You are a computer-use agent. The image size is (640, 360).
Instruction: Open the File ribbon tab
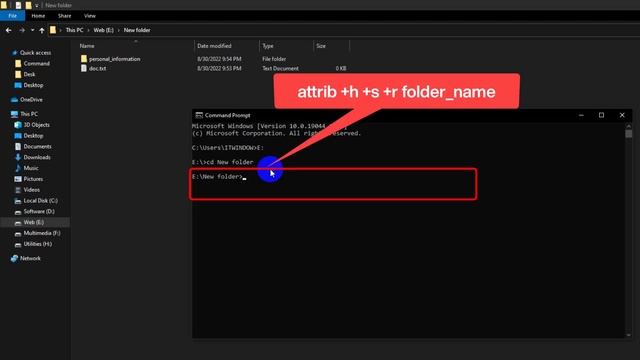pos(12,16)
